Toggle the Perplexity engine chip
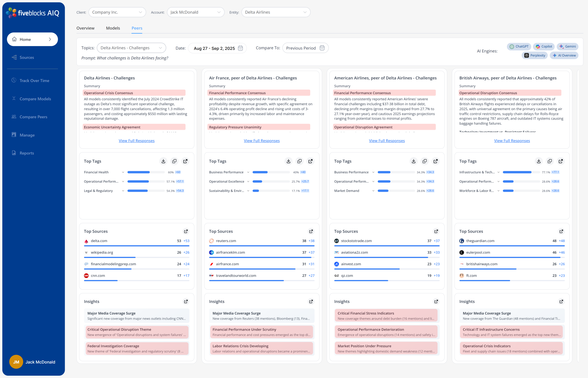The image size is (588, 378). pos(535,55)
